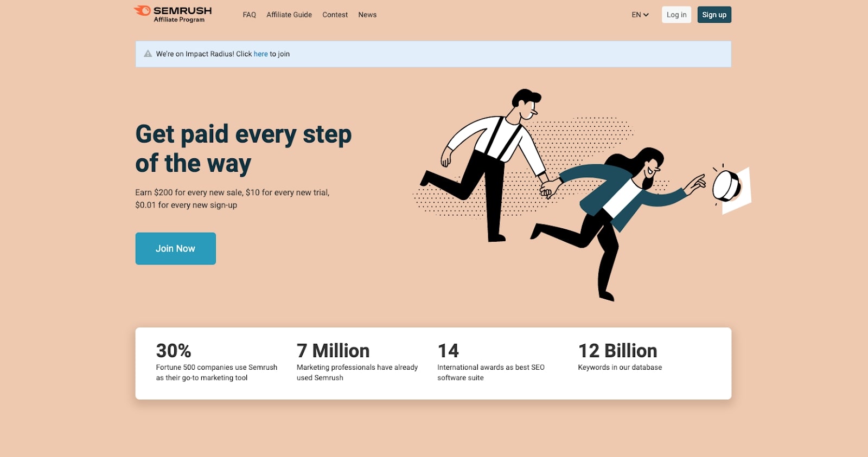Click the Log in button

pos(676,15)
